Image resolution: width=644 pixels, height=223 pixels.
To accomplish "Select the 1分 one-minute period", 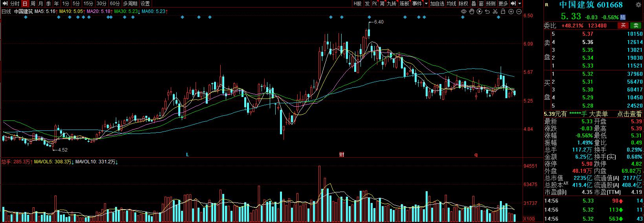I will (66, 4).
